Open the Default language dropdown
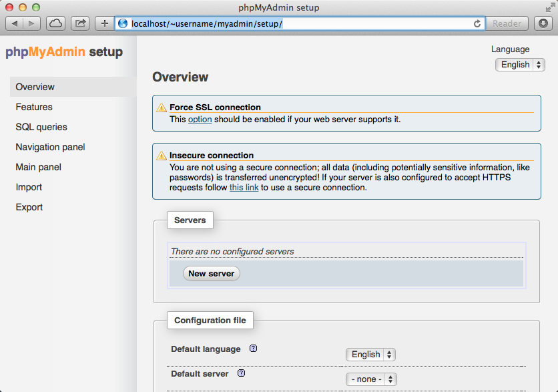 coord(370,354)
